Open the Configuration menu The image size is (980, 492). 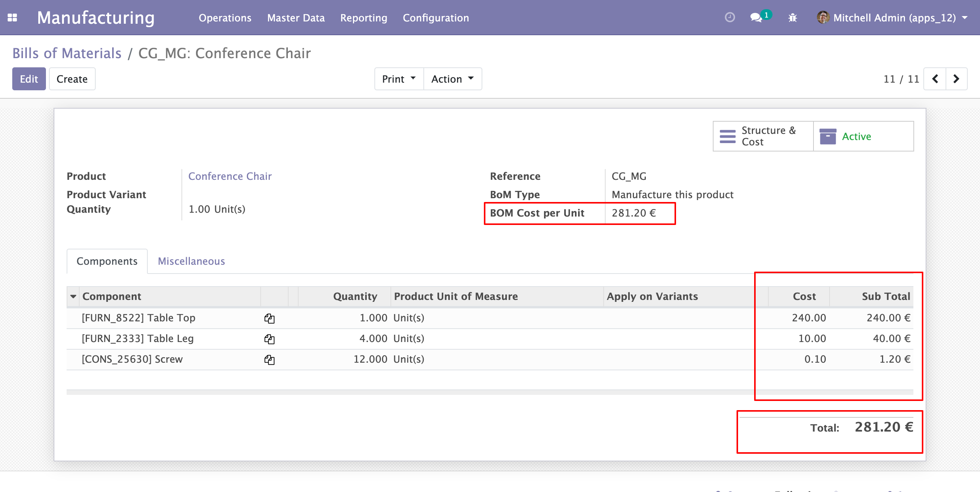pos(436,18)
